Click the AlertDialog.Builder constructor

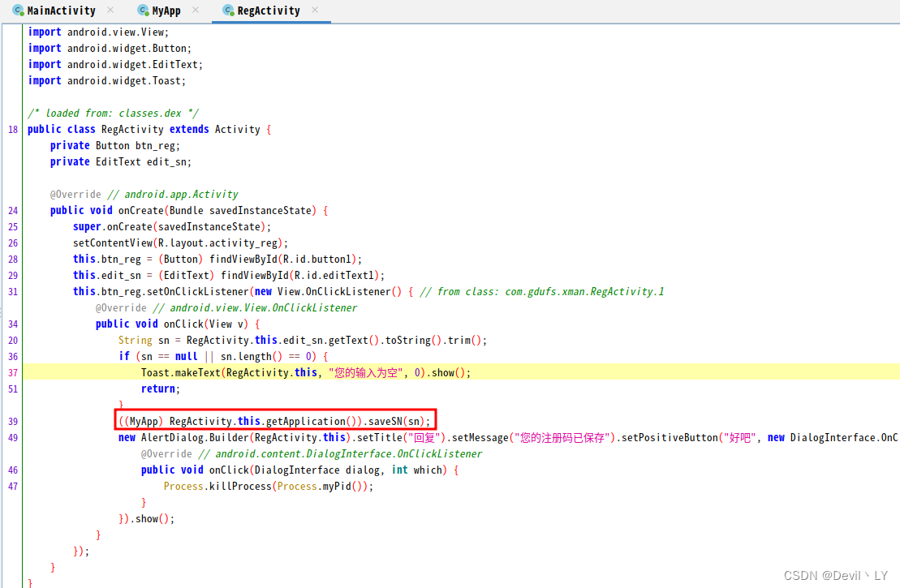[195, 438]
